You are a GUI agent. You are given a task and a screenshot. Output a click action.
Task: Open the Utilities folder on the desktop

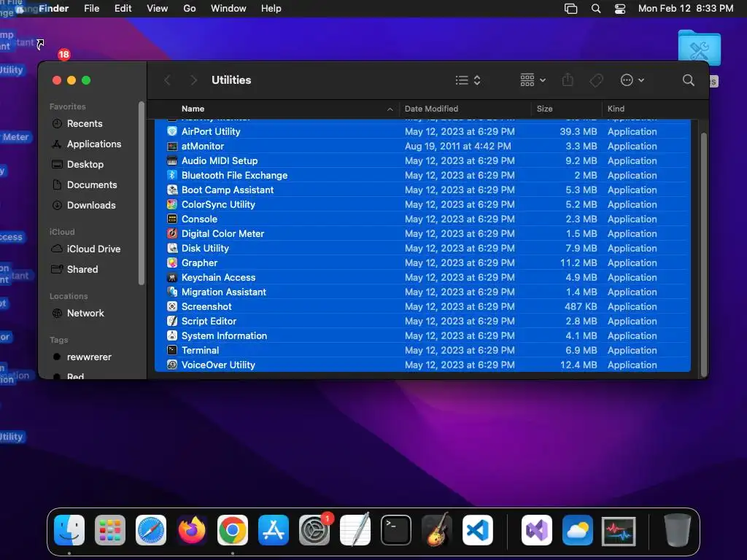click(699, 47)
